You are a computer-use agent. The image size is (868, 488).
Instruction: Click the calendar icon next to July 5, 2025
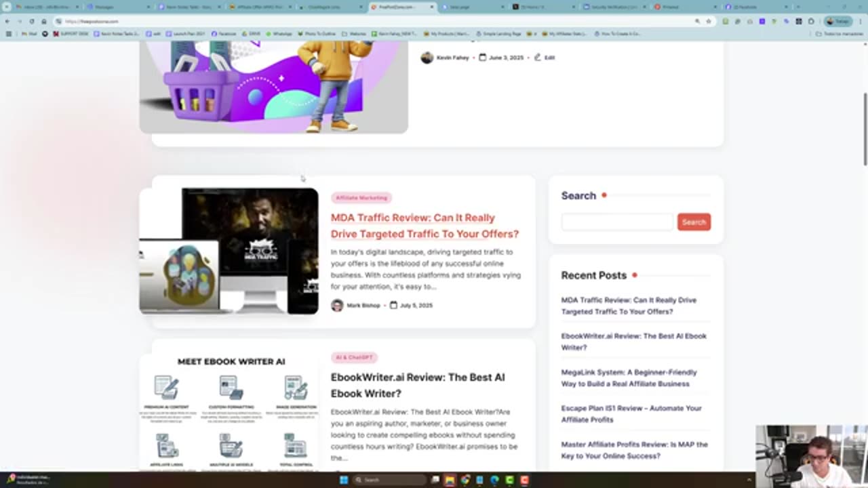pos(393,305)
